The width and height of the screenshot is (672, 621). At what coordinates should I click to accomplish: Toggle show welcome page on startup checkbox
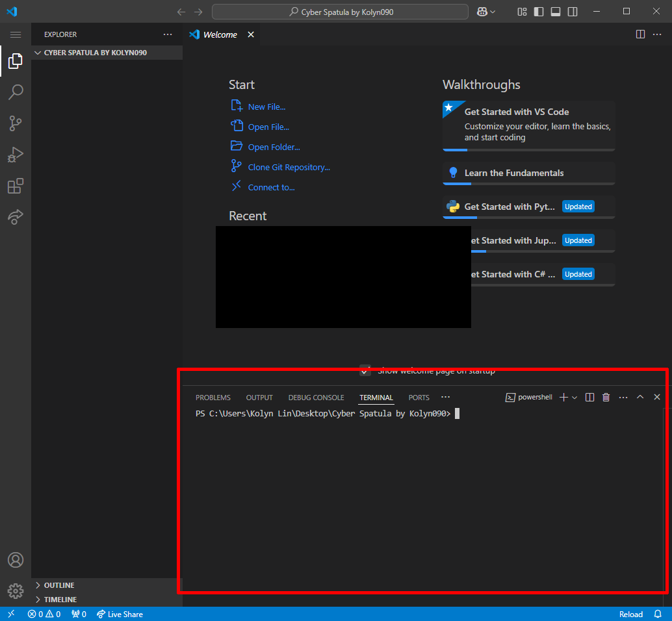click(365, 370)
